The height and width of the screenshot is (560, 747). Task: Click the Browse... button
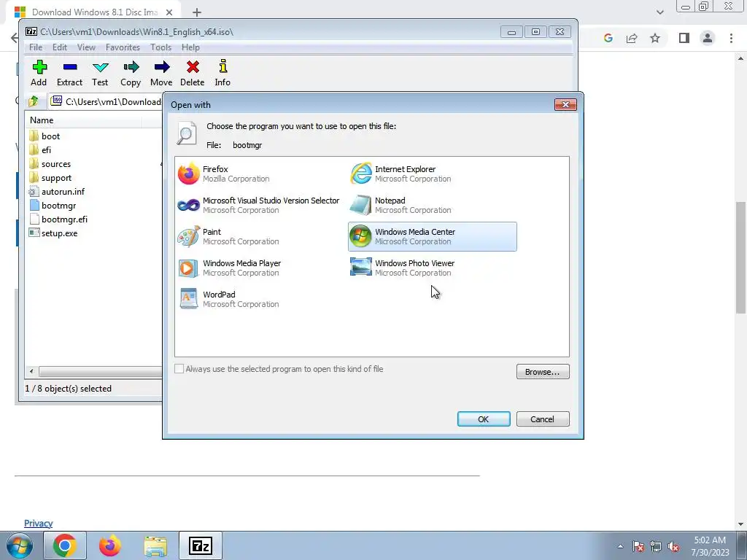point(543,371)
